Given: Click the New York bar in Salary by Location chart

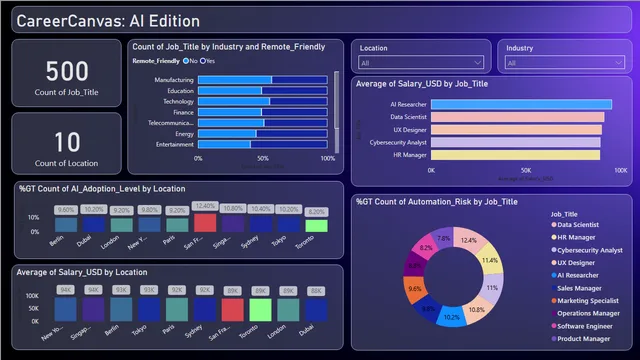Looking at the screenshot, I should pos(65,309).
